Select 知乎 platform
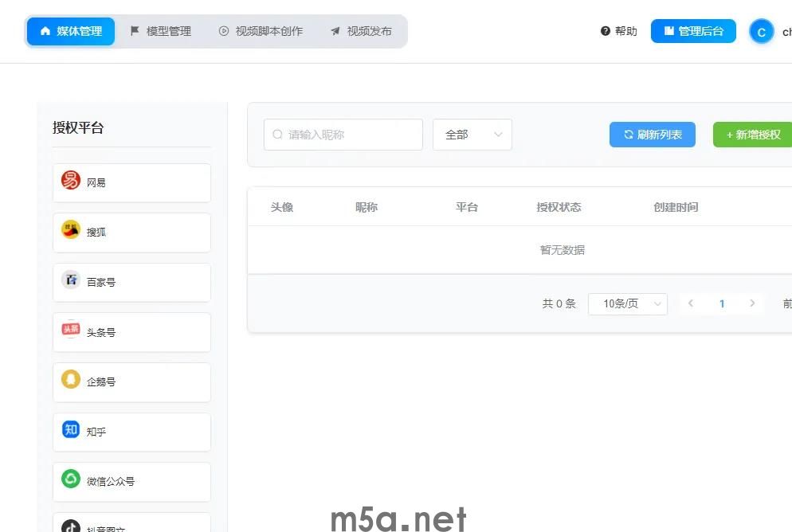The height and width of the screenshot is (532, 792). [x=131, y=432]
